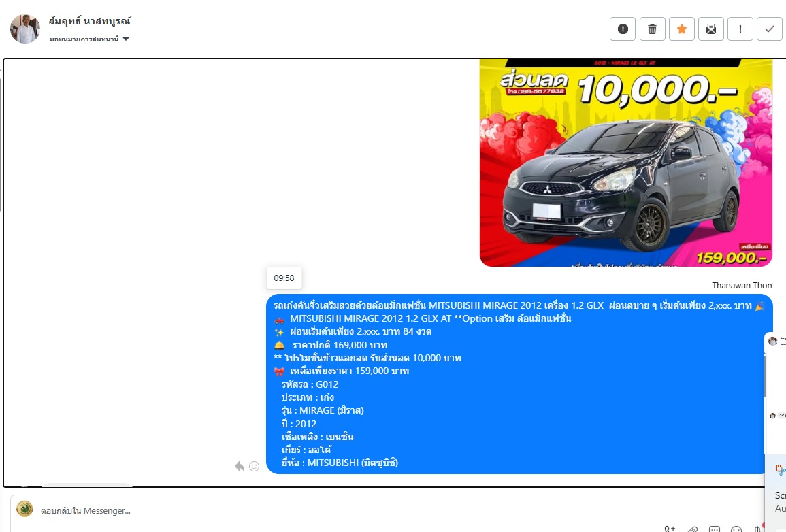The height and width of the screenshot is (532, 786).
Task: Click line 'ราคาปกติ 169,000 บาท'
Action: pos(340,345)
